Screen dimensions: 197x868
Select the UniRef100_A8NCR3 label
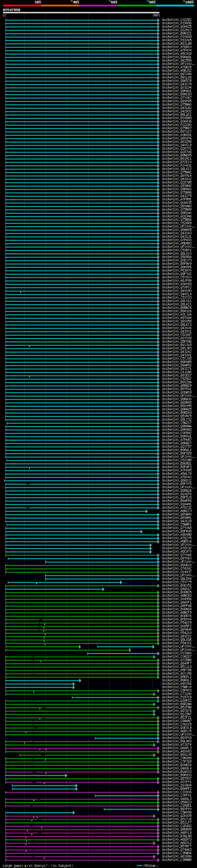pos(177,596)
